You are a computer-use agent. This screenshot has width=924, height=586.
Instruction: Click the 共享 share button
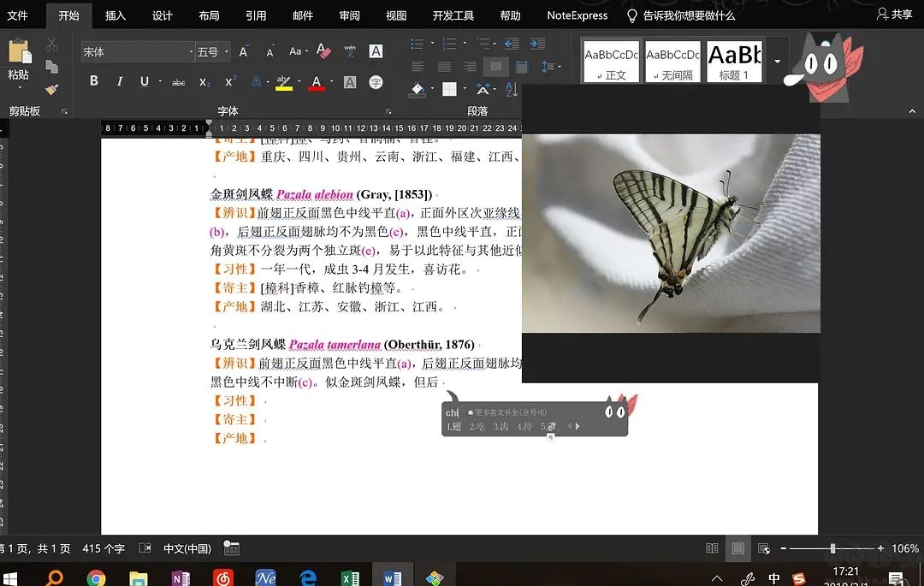pyautogui.click(x=895, y=15)
